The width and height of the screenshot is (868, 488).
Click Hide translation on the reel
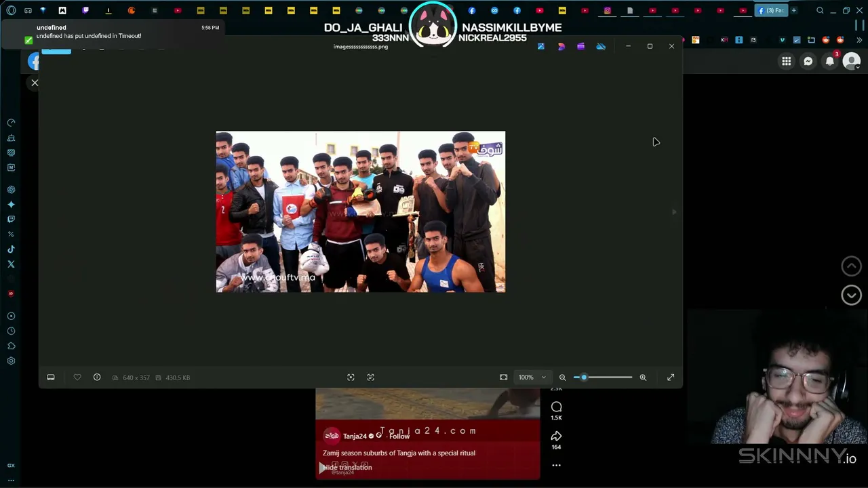pos(348,468)
